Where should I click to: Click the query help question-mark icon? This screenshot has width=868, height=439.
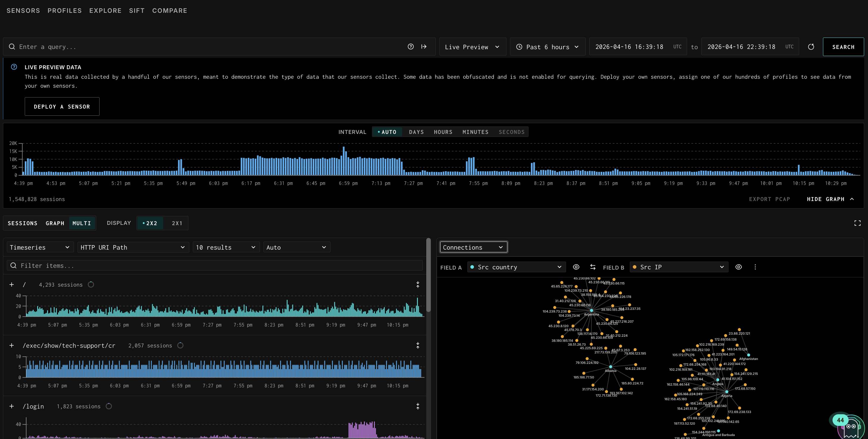coord(410,47)
